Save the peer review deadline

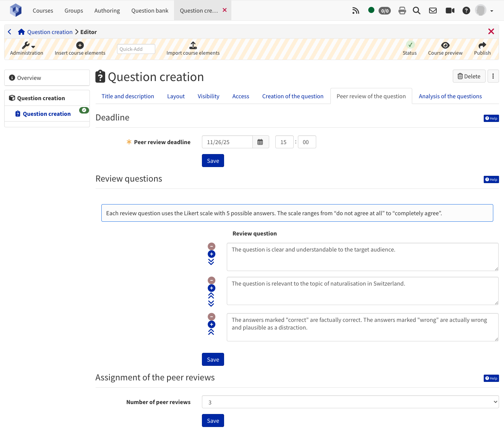(x=213, y=161)
